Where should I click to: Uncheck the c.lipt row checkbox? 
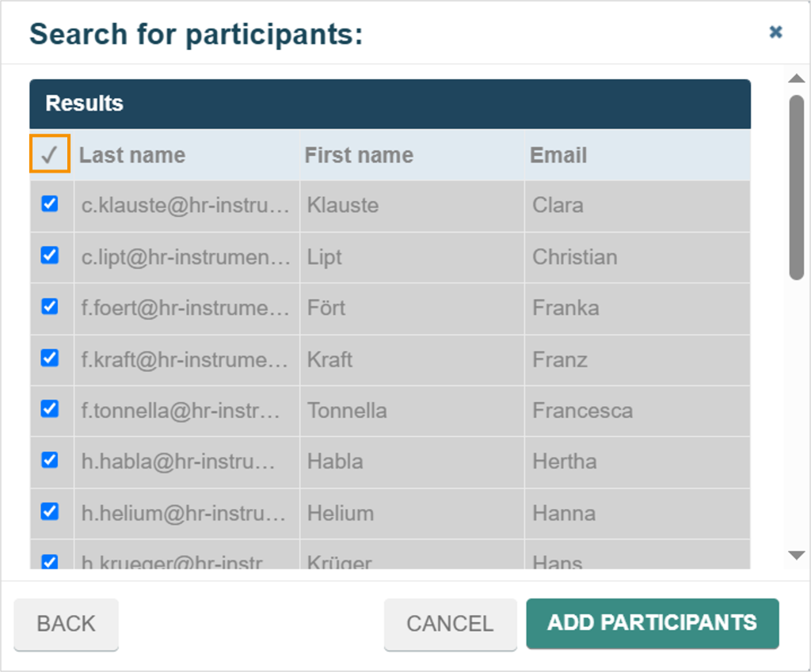pos(50,256)
